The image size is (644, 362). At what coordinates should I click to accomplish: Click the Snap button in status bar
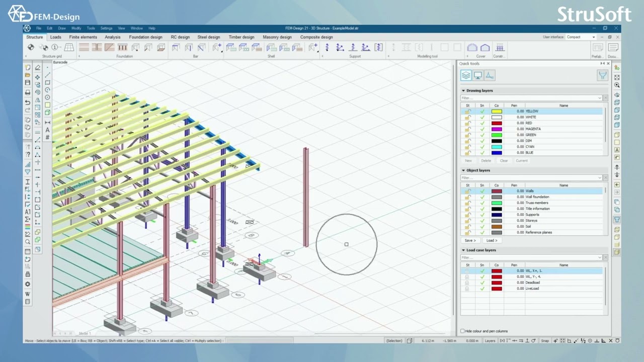pyautogui.click(x=545, y=341)
